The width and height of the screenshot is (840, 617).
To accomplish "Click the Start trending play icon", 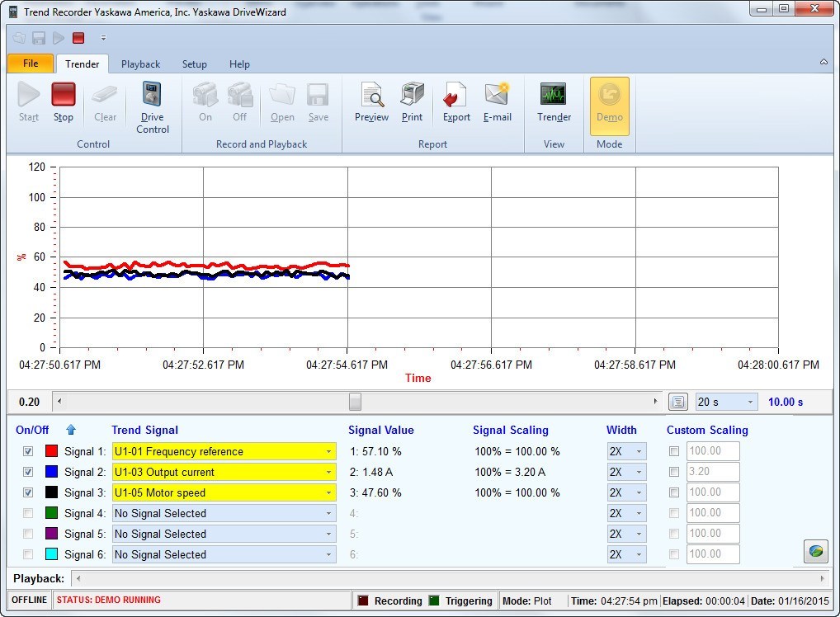I will 28,101.
